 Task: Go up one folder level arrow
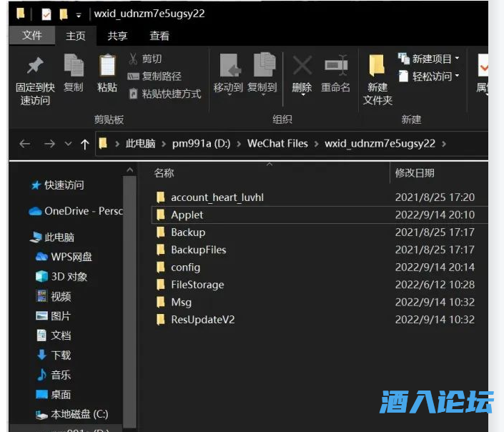point(85,144)
